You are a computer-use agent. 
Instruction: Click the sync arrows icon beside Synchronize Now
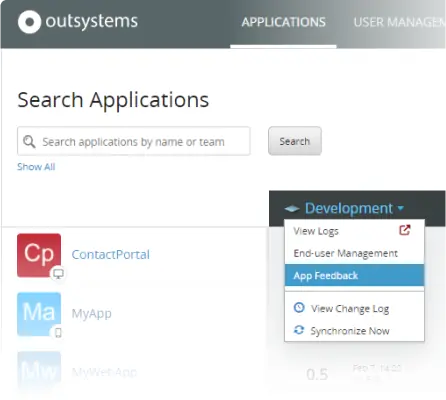[299, 330]
